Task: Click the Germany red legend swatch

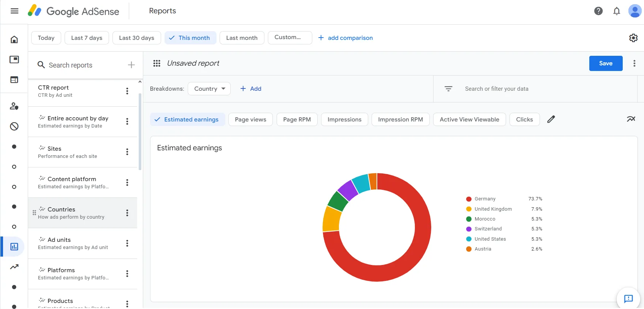Action: (468, 199)
